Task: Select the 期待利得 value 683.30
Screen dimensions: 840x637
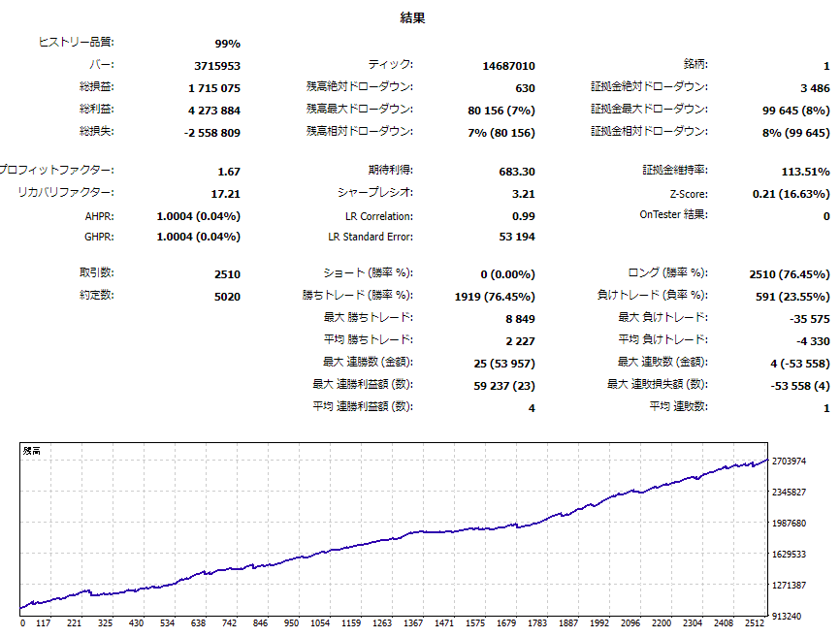Action: click(515, 172)
